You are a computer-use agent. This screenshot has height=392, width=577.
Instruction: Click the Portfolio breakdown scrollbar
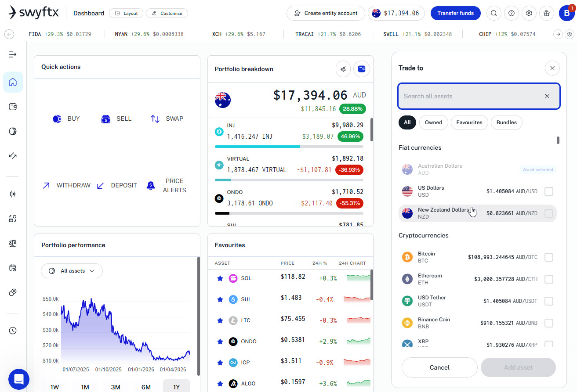(372, 129)
